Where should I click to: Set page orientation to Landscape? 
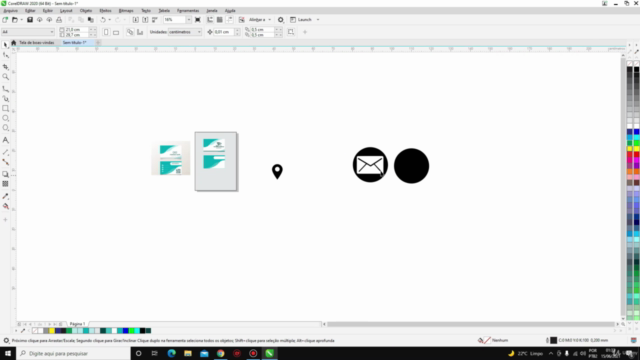[x=116, y=32]
